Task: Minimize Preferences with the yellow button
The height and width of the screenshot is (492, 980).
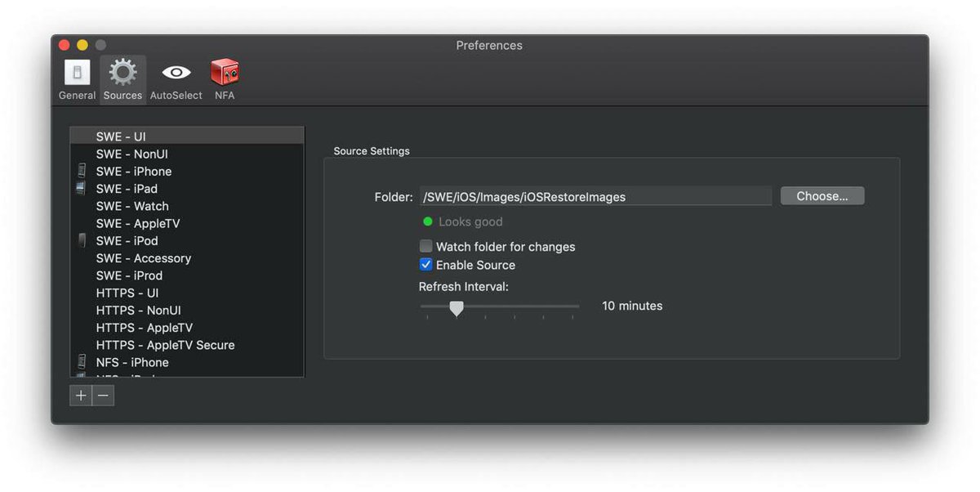Action: [82, 45]
